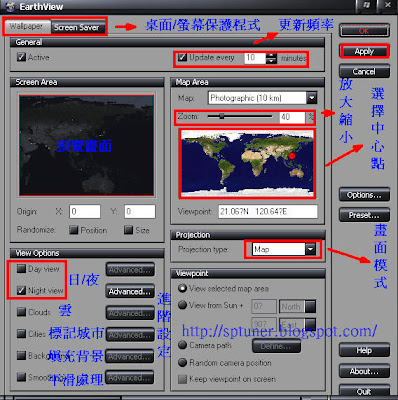Viewport: 398px width, 400px height.
Task: Open Advanced settings for Cities
Action: [x=130, y=335]
